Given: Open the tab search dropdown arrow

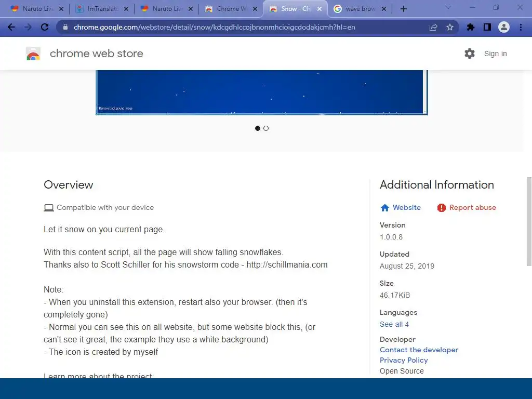Looking at the screenshot, I should tap(448, 7).
